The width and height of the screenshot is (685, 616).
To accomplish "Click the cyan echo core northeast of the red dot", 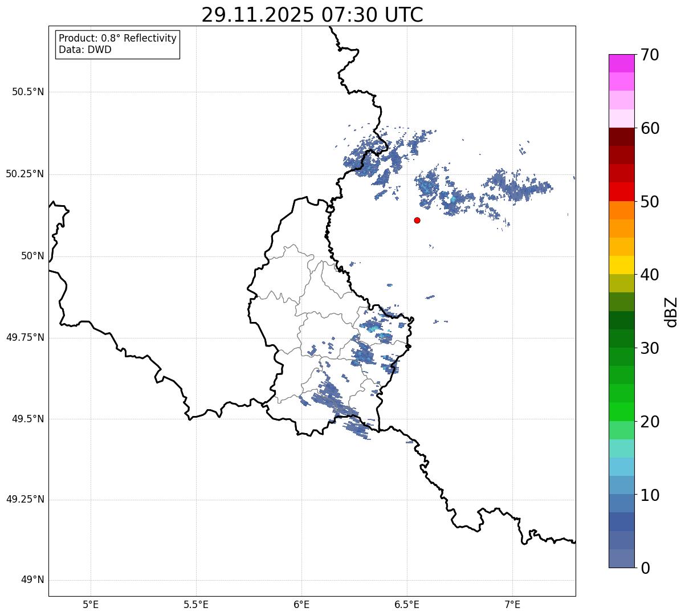I will (x=453, y=199).
